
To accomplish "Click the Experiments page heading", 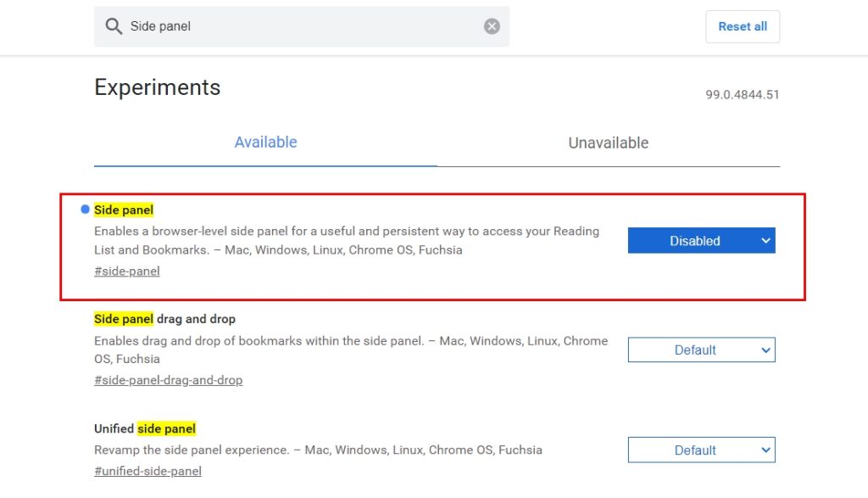I will tap(157, 87).
